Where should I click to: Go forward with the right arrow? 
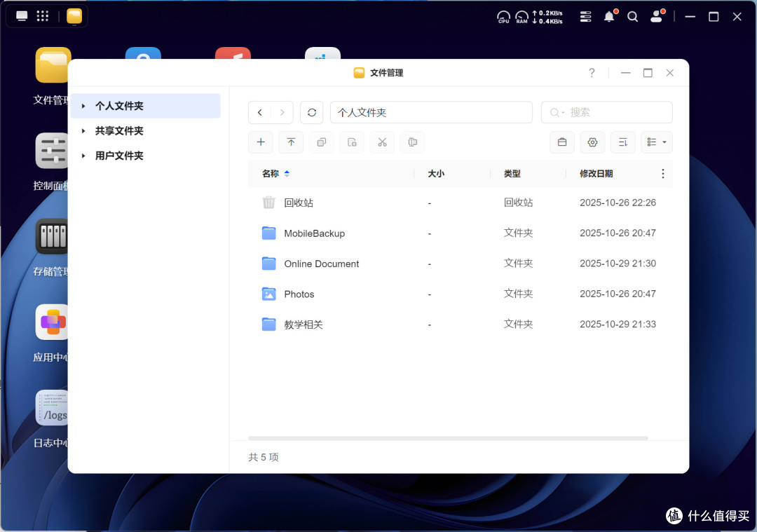(282, 112)
